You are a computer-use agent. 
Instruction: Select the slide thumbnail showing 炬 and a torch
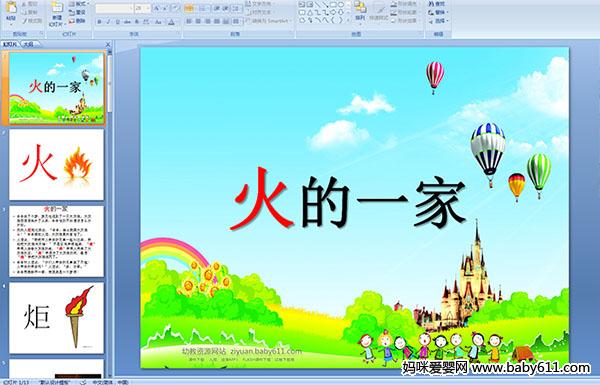point(56,318)
